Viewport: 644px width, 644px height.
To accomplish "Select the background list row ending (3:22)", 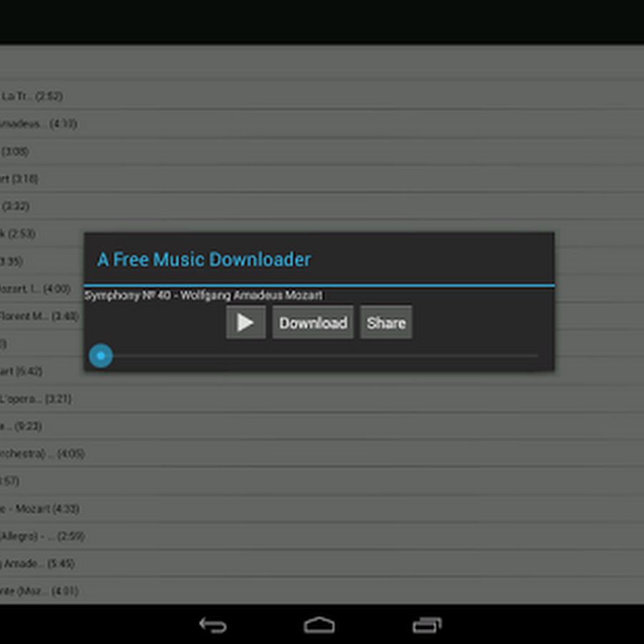I will [x=322, y=206].
